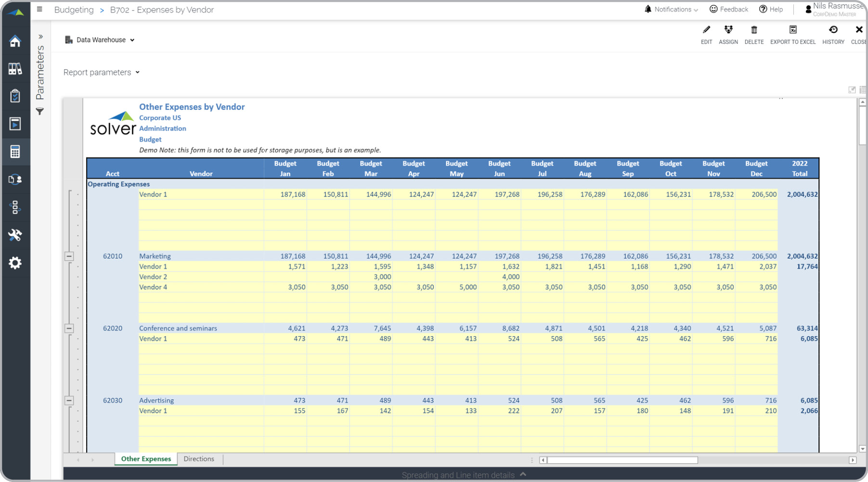Click the Corporate US subtitle
868x482 pixels.
coord(160,118)
